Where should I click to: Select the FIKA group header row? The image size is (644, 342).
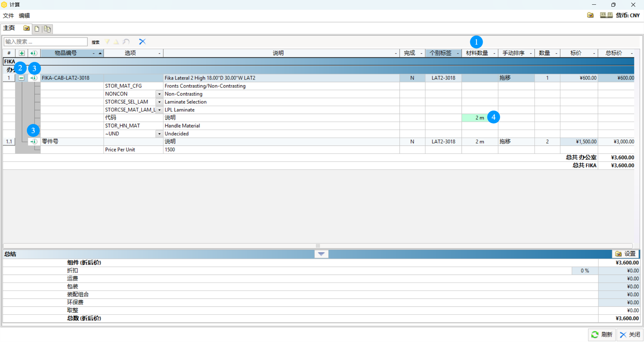[x=318, y=61]
